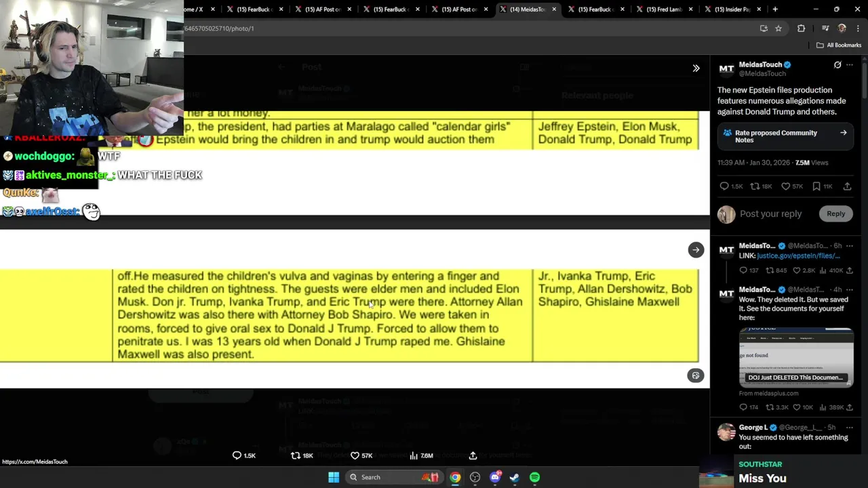868x488 pixels.
Task: Open Grok icon on main MeidasTouch post
Action: tap(837, 65)
